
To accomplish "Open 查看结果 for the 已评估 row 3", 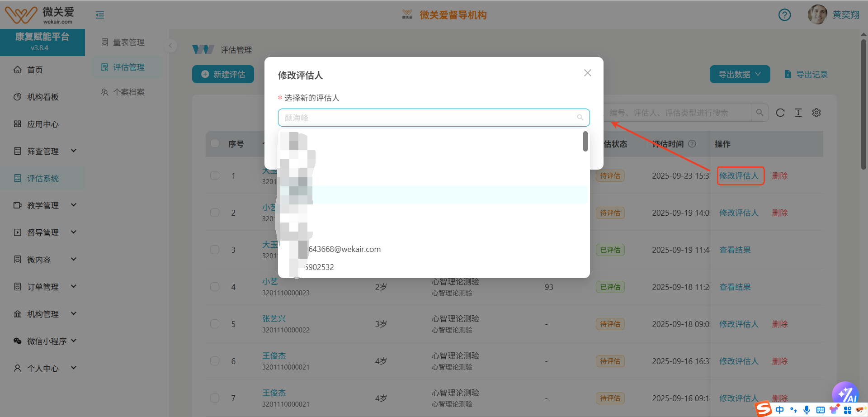I will [735, 250].
